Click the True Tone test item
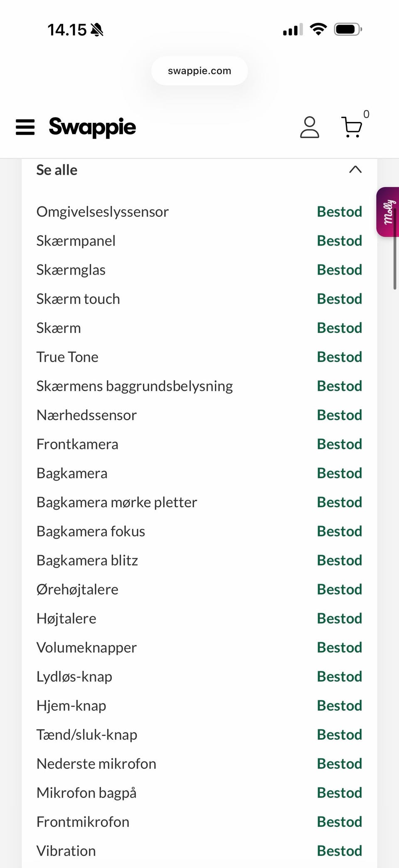This screenshot has width=399, height=868. (x=67, y=357)
